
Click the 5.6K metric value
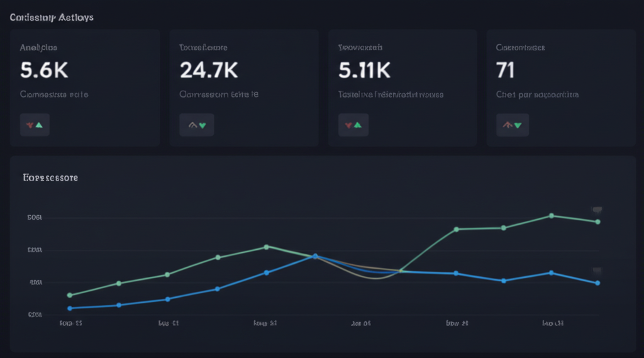44,70
